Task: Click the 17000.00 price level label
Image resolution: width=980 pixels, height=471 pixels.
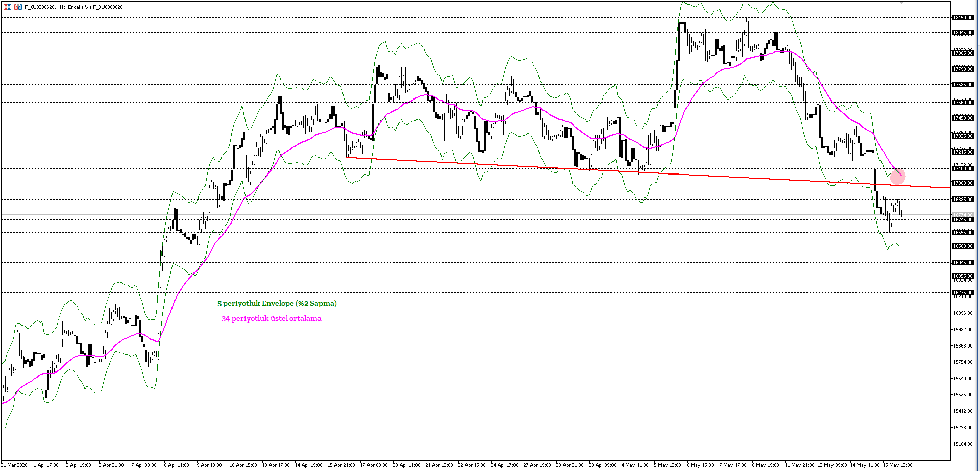Action: point(963,183)
